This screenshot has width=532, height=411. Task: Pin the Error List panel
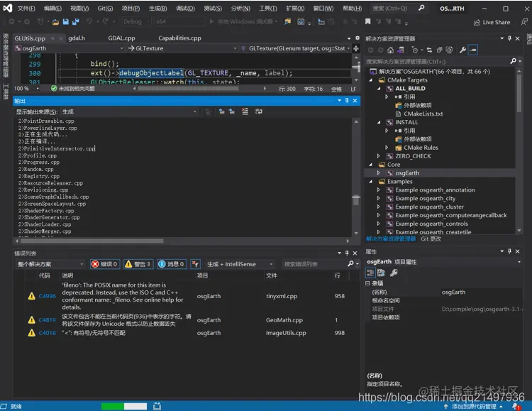[x=347, y=253]
